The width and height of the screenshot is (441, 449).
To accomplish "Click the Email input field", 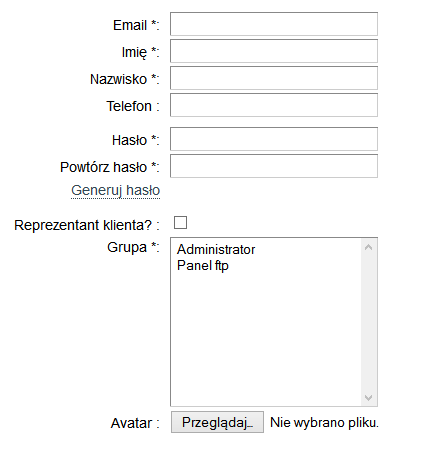I will click(x=274, y=24).
